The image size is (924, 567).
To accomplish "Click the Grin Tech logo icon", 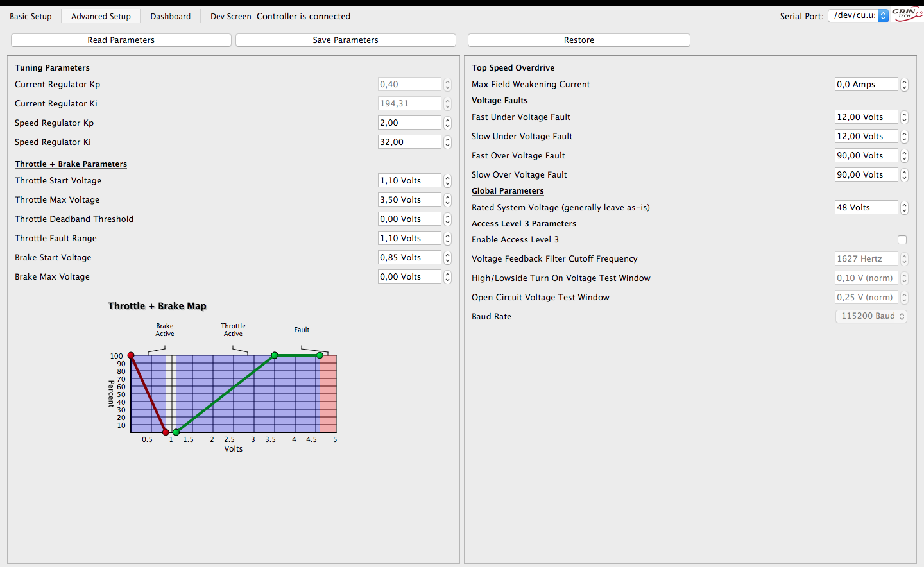I will (907, 14).
